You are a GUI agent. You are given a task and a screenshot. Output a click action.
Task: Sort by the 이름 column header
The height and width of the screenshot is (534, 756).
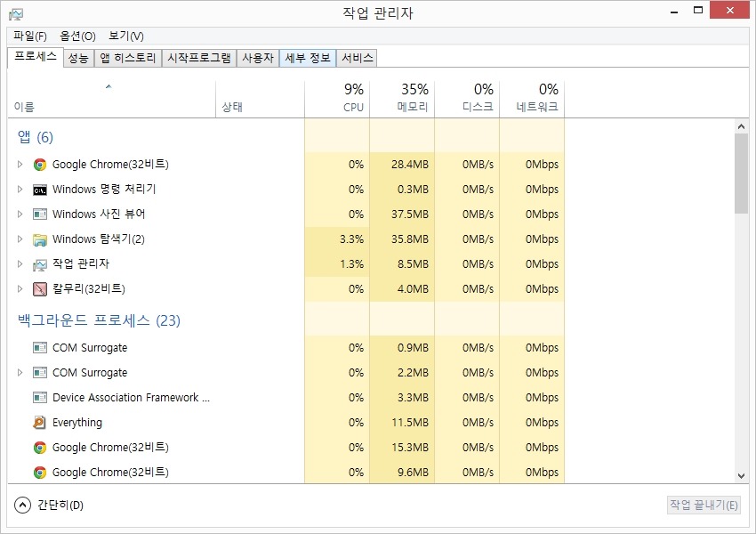coord(112,100)
